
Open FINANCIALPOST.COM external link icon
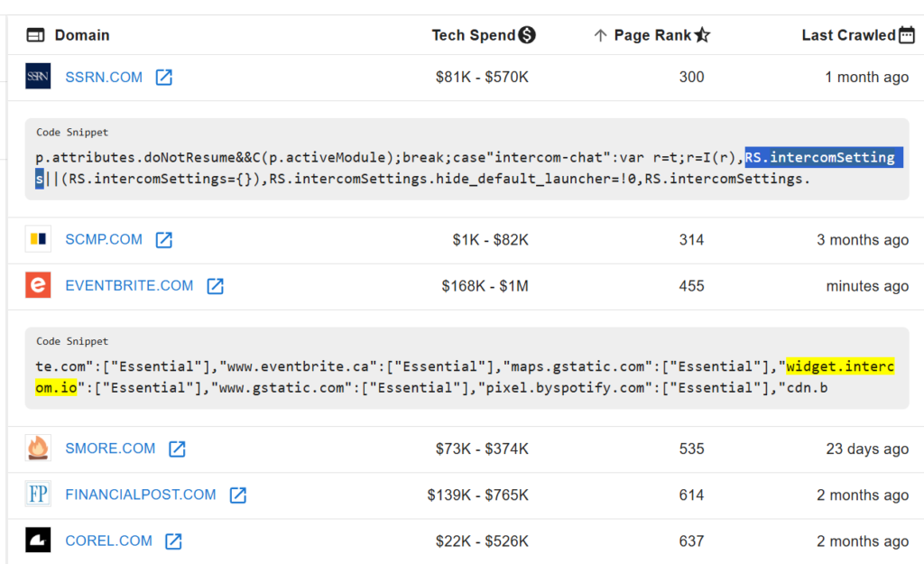(x=238, y=495)
